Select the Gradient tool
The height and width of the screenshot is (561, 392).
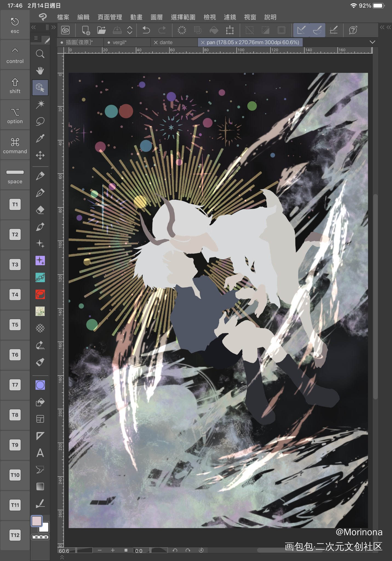(40, 486)
